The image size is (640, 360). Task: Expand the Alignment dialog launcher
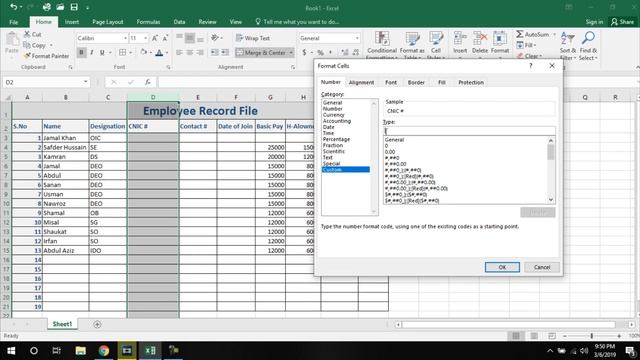click(x=293, y=67)
